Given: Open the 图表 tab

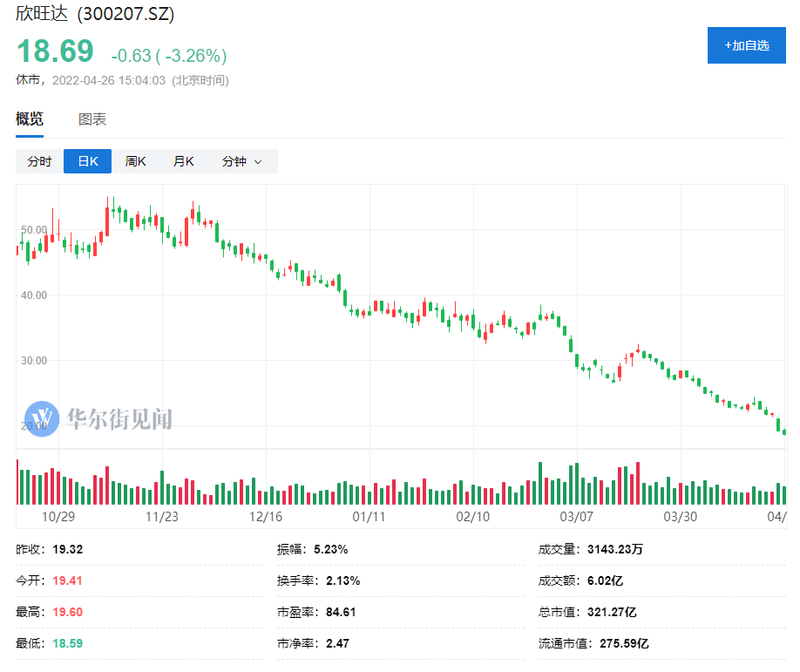Looking at the screenshot, I should [92, 119].
